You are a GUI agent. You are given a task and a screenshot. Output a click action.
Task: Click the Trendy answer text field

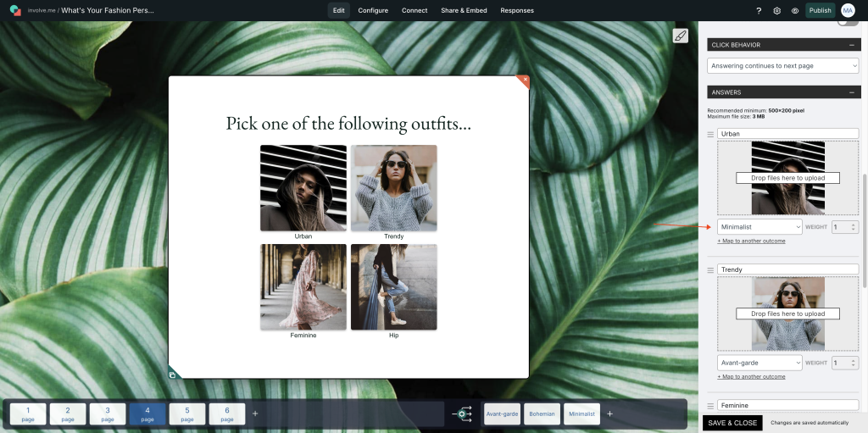pyautogui.click(x=787, y=269)
